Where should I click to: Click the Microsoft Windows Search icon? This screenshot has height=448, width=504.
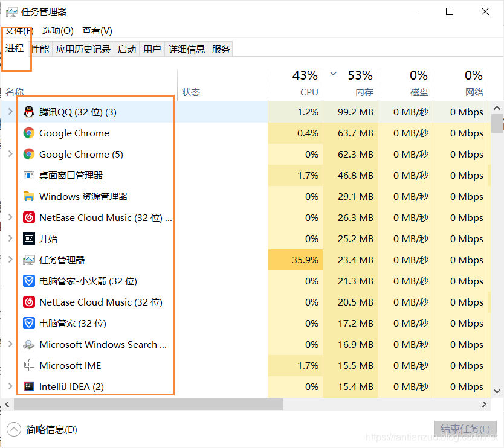coord(29,344)
